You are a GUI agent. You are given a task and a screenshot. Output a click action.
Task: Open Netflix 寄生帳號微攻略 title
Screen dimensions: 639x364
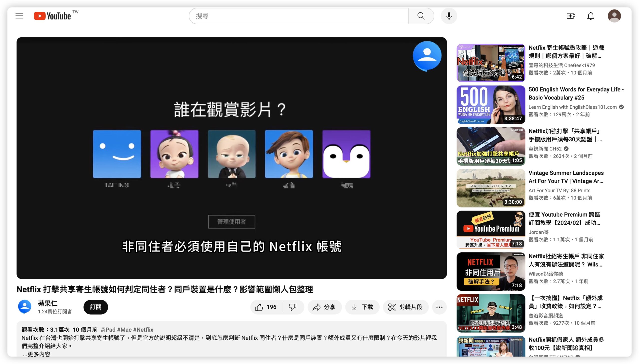[566, 52]
